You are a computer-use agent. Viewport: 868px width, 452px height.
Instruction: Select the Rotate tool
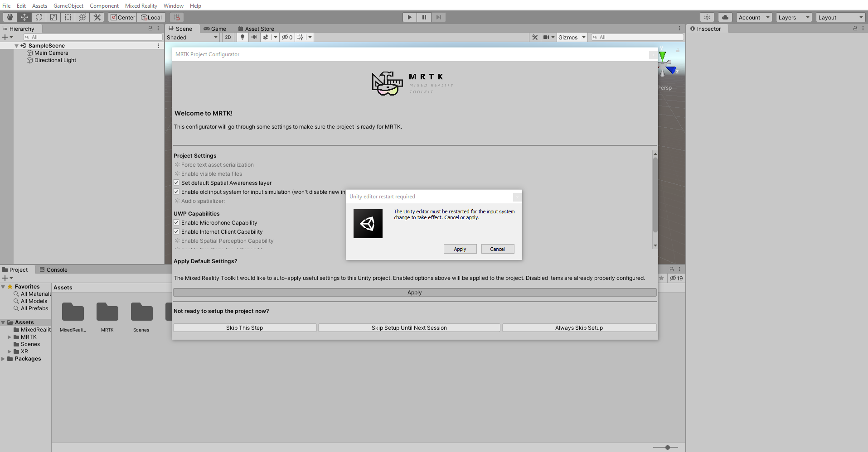39,17
